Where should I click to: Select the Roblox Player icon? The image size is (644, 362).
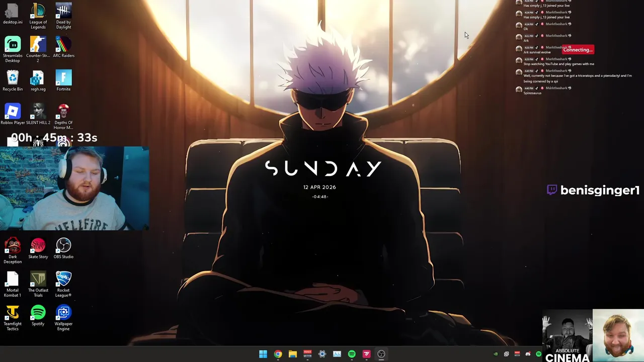13,114
